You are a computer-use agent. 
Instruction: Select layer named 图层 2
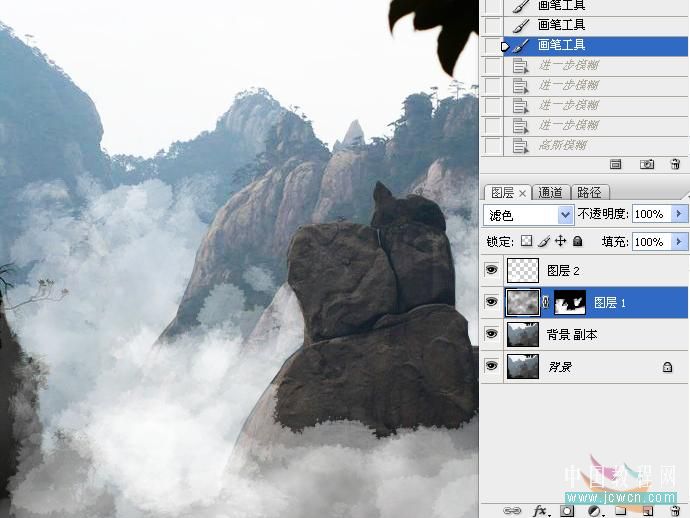click(x=563, y=271)
